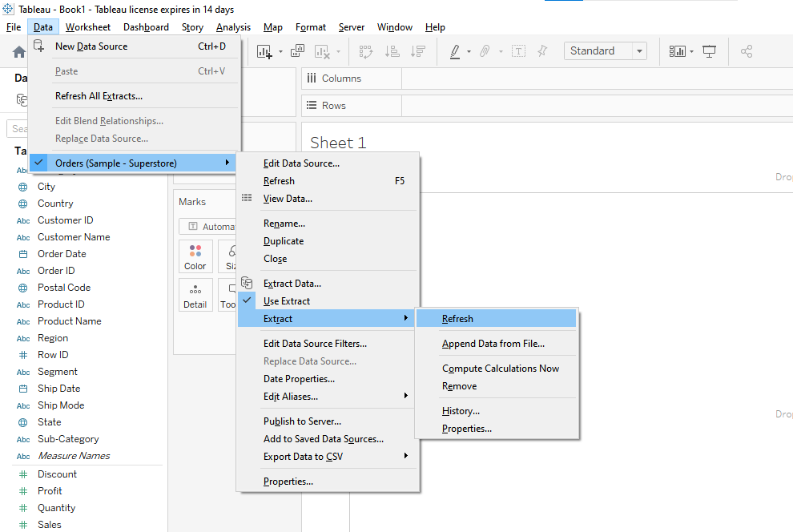The image size is (793, 532).
Task: Open the Format menu
Action: click(x=311, y=27)
